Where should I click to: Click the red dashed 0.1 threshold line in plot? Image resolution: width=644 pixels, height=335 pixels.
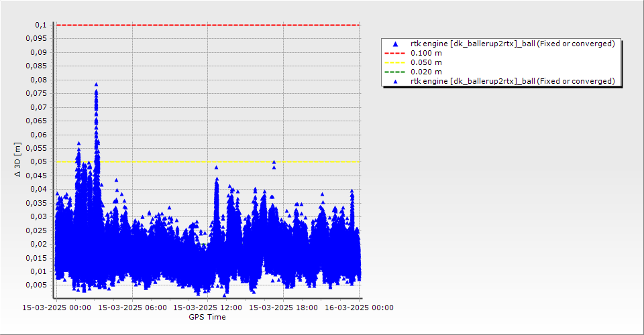(208, 25)
